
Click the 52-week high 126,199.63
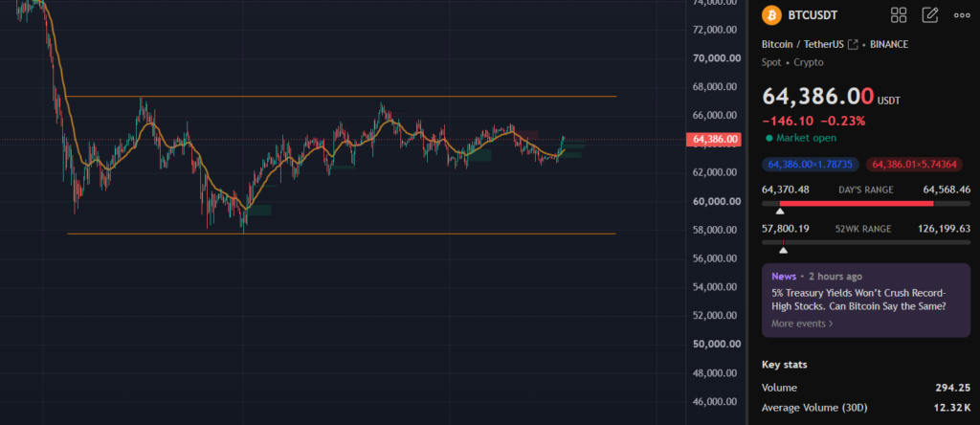[x=943, y=229]
